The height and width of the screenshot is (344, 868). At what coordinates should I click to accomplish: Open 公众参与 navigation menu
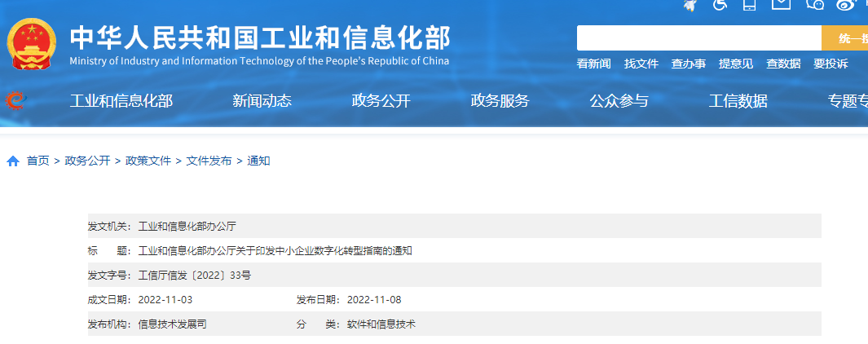619,101
